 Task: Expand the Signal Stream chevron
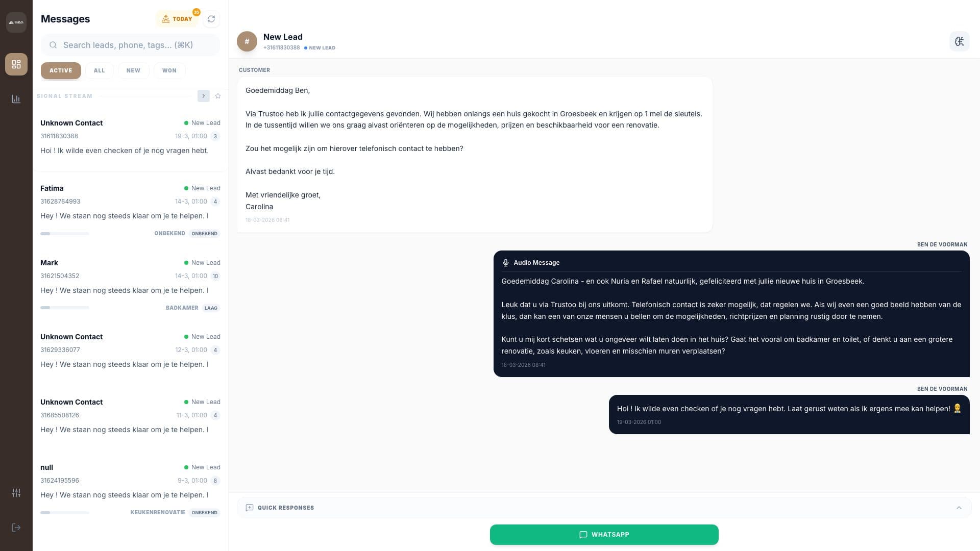(x=203, y=96)
